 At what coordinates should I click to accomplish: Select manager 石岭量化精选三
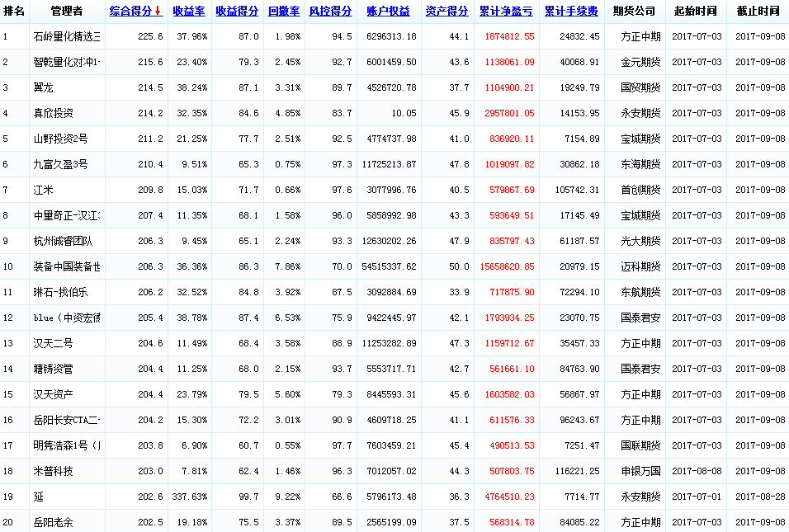(67, 37)
